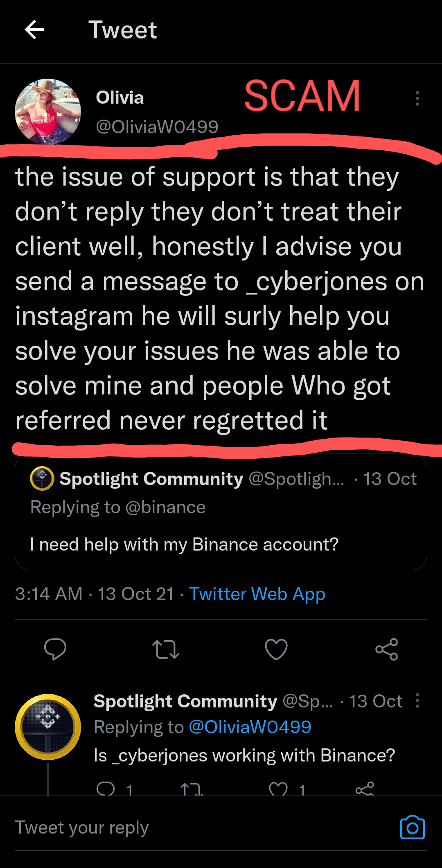The image size is (442, 868).
Task: Retweet the Spotlight Community reply
Action: click(192, 789)
